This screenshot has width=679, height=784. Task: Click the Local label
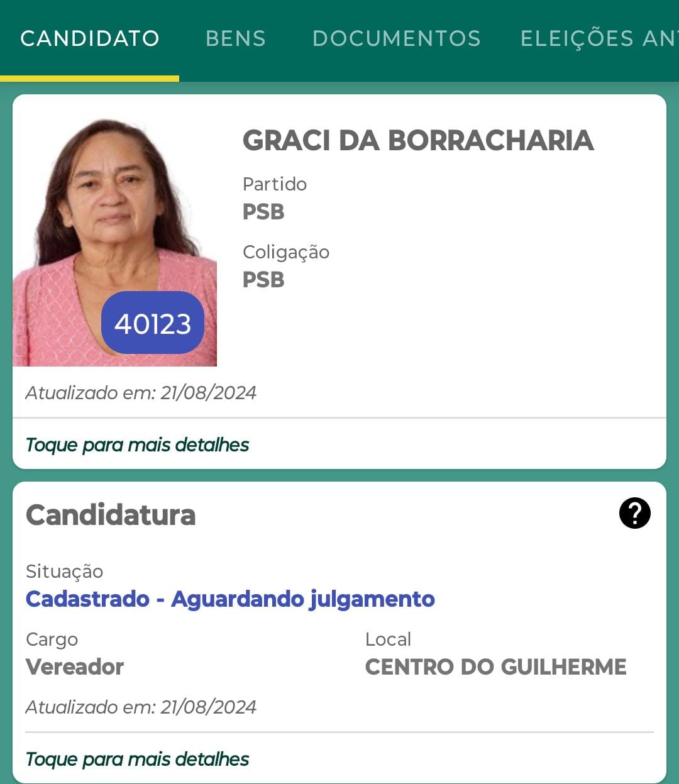click(x=388, y=639)
